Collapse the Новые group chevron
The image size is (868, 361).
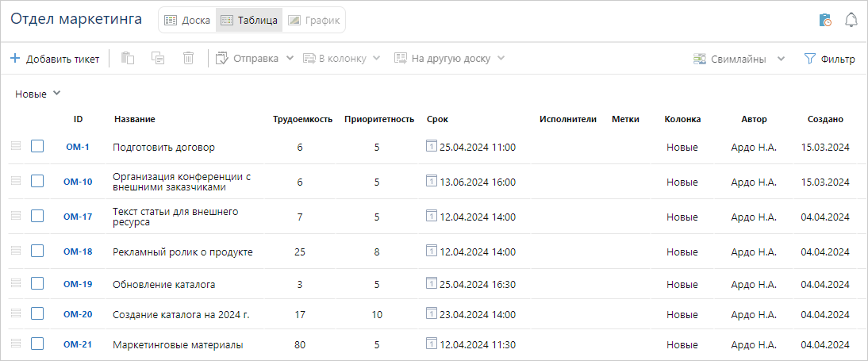tap(56, 94)
